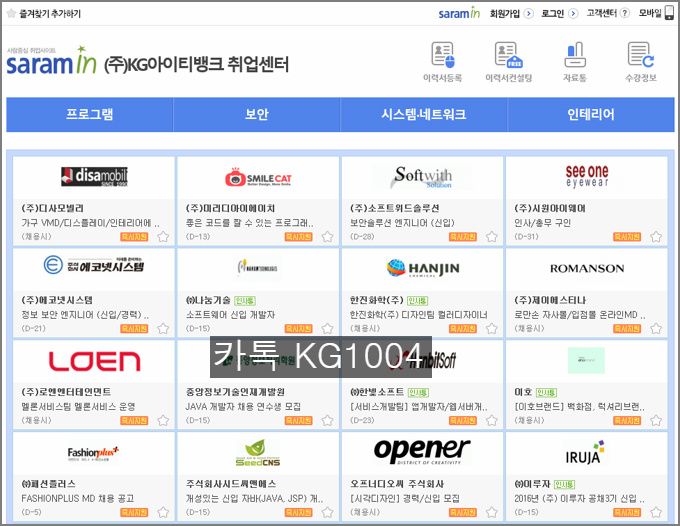
Task: Click the 에코넷시스템 company logo
Action: [94, 265]
